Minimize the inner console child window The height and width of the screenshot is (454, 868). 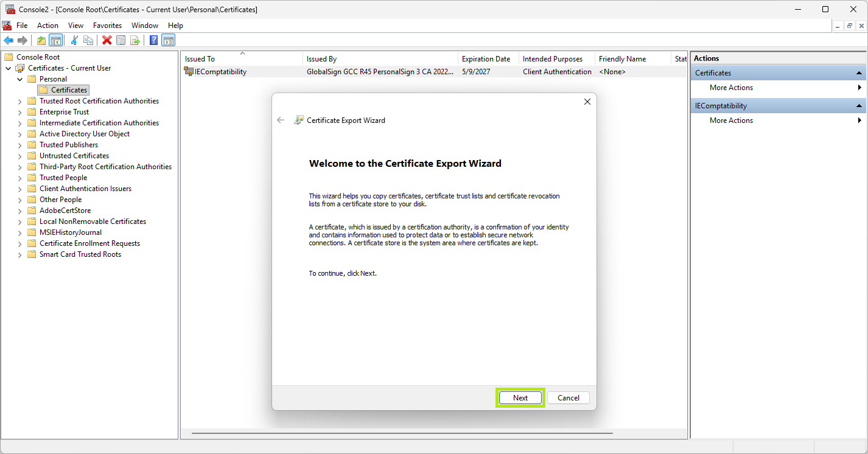click(x=838, y=26)
